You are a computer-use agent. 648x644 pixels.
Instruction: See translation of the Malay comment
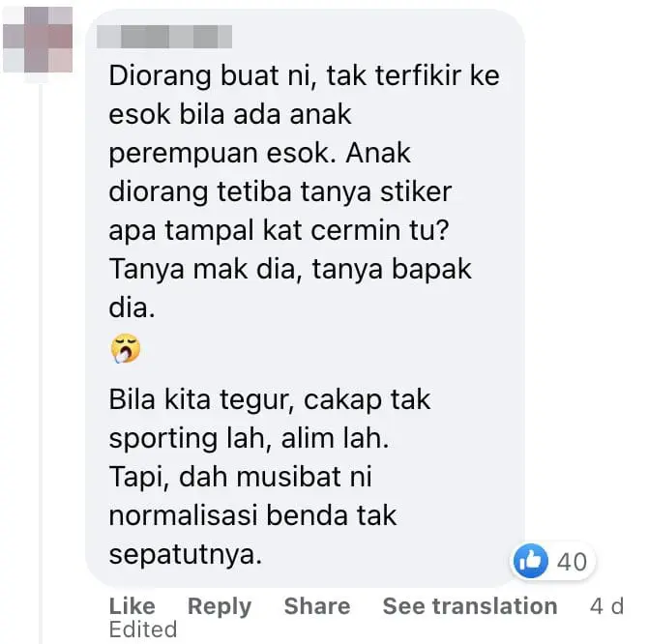(470, 606)
